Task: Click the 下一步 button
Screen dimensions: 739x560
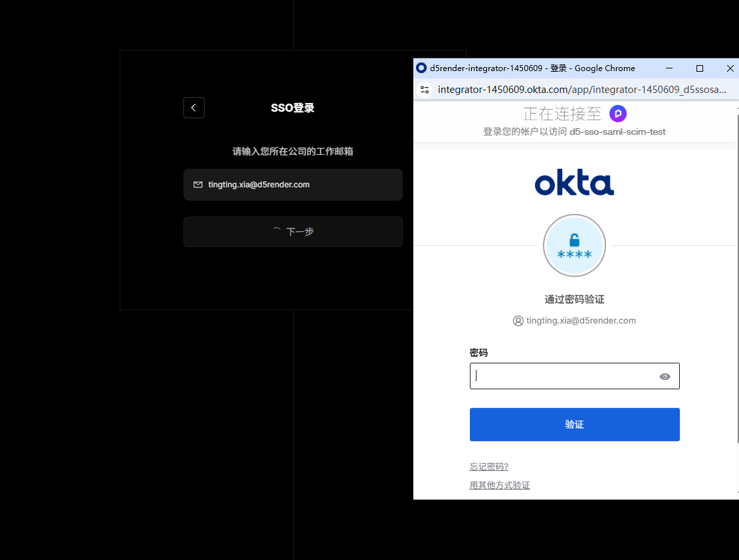Action: tap(293, 232)
